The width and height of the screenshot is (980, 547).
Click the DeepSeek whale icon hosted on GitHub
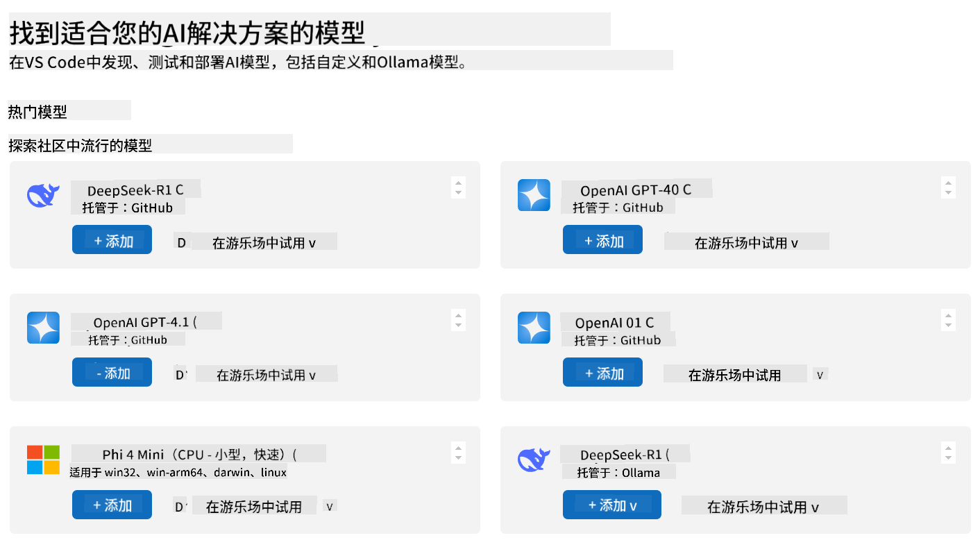tap(44, 196)
